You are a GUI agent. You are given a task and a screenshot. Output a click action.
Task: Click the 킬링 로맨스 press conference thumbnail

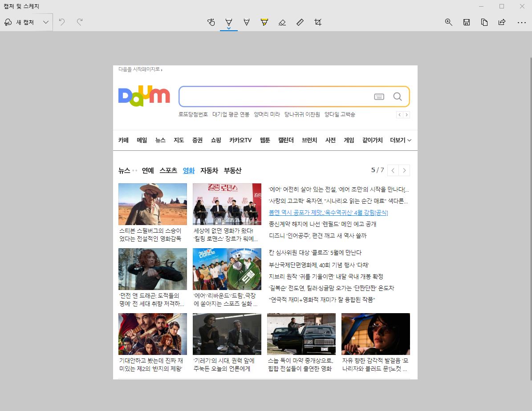click(x=227, y=204)
